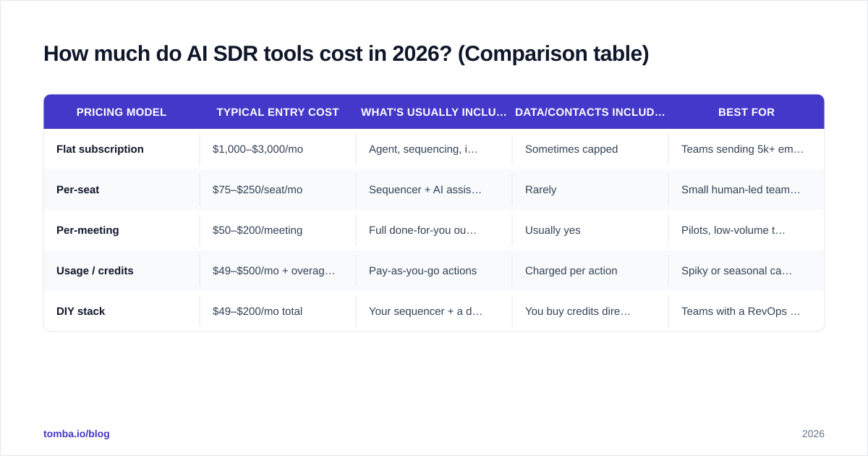Screen dimensions: 868x456
Task: Select the DIY stack row label
Action: [81, 311]
